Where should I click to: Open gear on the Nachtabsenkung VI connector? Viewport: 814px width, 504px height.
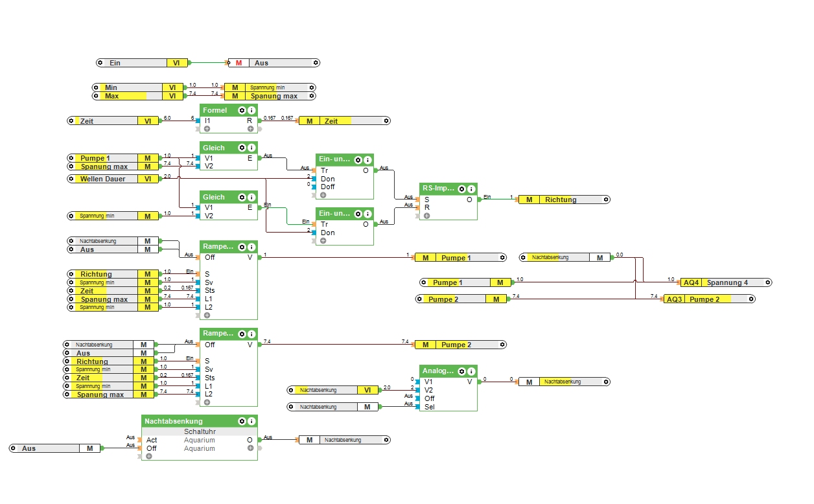click(291, 390)
